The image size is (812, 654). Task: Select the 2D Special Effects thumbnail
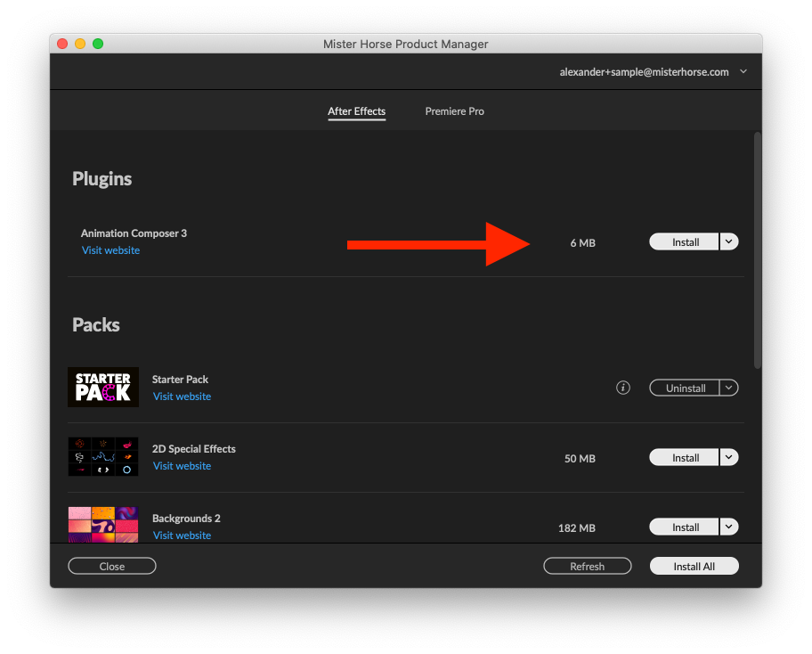[103, 456]
